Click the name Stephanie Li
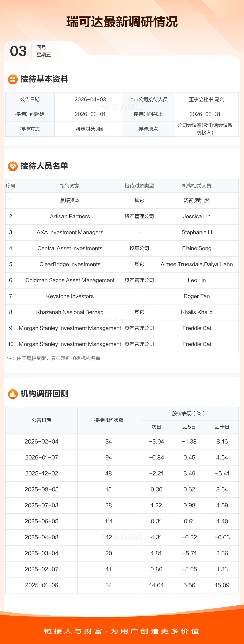Viewport: 244px width, 644px height. pyautogui.click(x=197, y=232)
